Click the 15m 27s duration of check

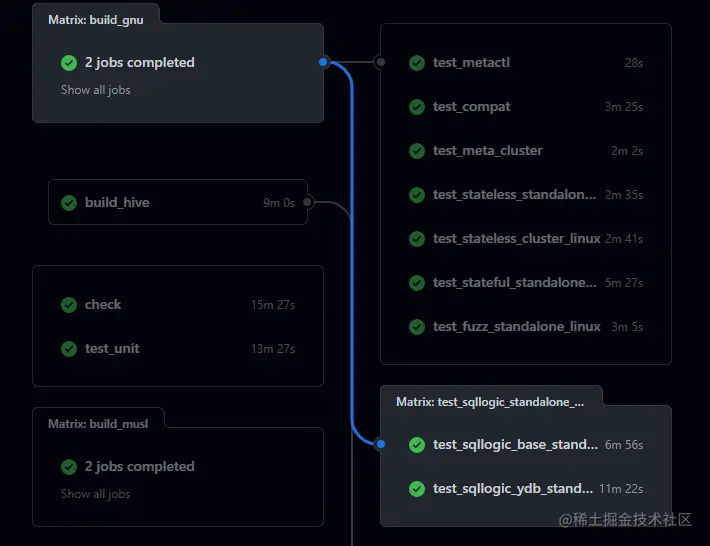(273, 305)
